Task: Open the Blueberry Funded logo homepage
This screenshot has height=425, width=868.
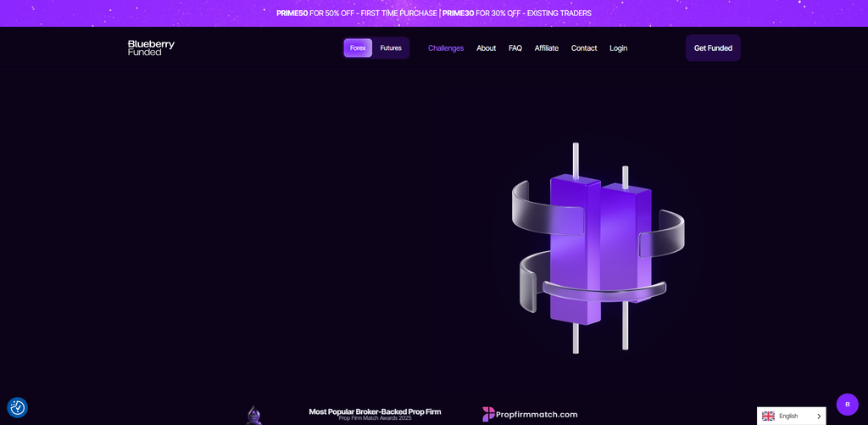Action: click(151, 48)
